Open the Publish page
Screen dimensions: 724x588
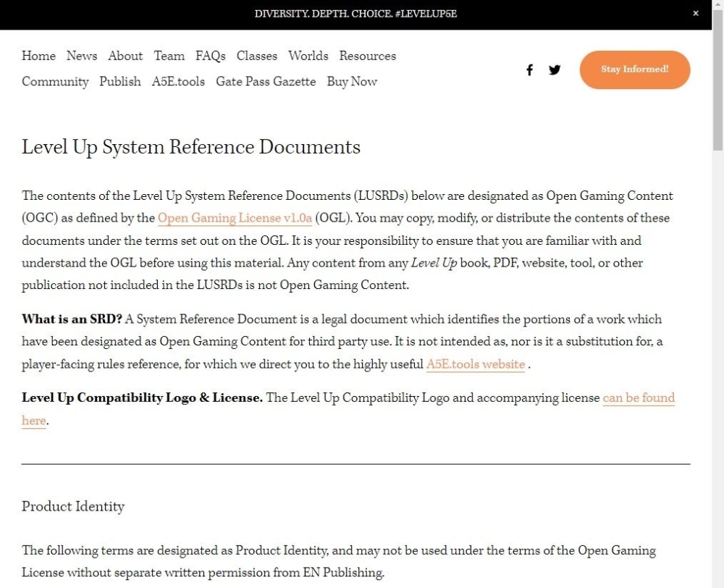click(120, 81)
